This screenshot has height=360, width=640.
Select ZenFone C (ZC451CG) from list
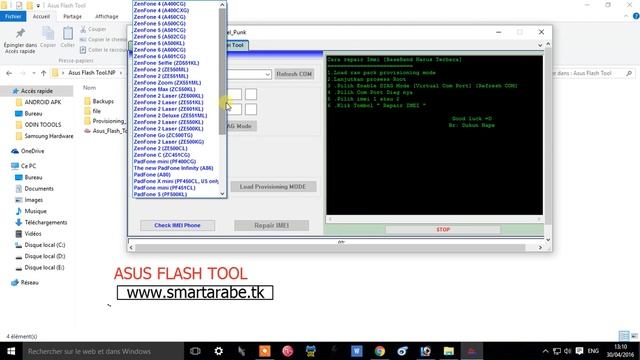coord(162,155)
